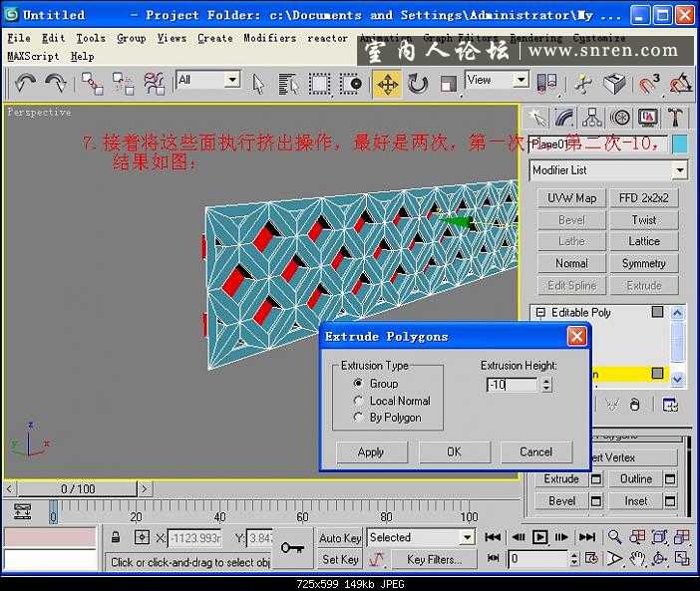The image size is (700, 591).
Task: Activate the Zoom magnifier viewport tool
Action: point(615,537)
